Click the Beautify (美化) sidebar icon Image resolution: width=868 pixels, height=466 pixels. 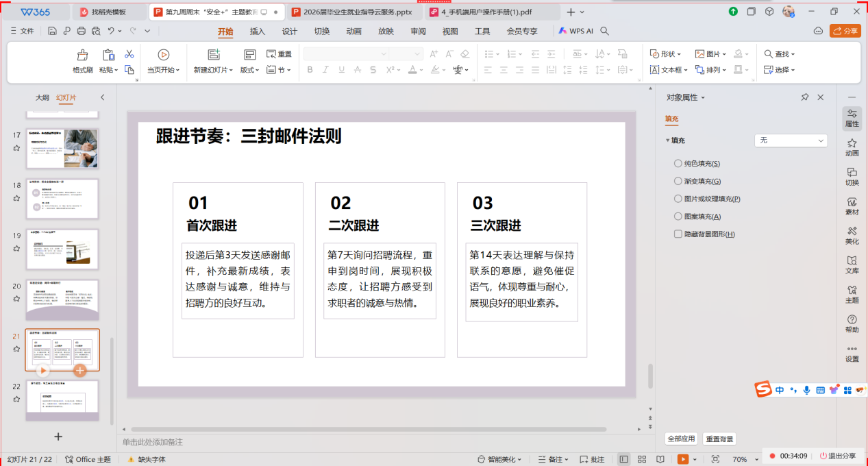pos(852,235)
